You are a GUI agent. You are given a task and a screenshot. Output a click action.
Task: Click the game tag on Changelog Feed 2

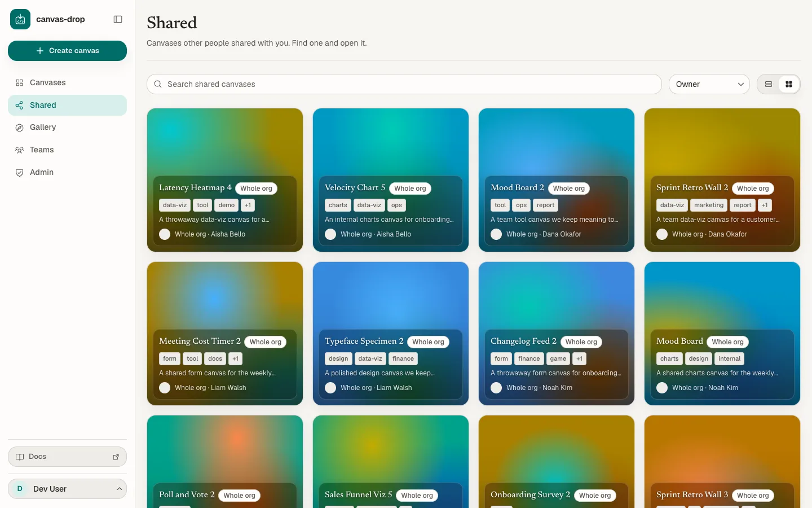(x=558, y=359)
